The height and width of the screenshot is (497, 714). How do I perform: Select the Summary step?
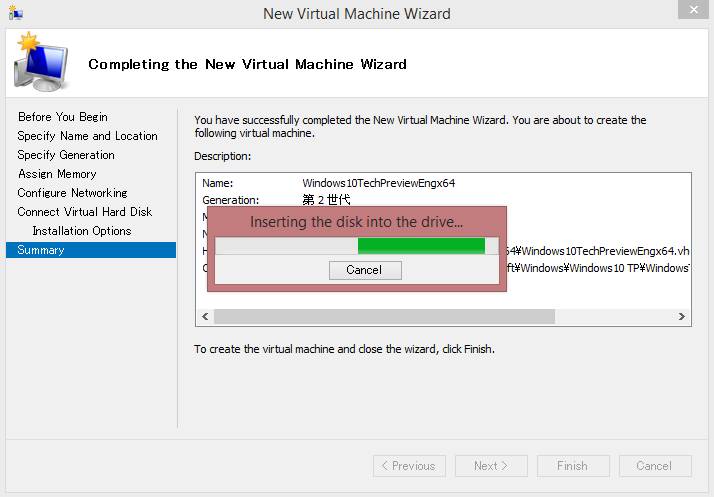[91, 250]
